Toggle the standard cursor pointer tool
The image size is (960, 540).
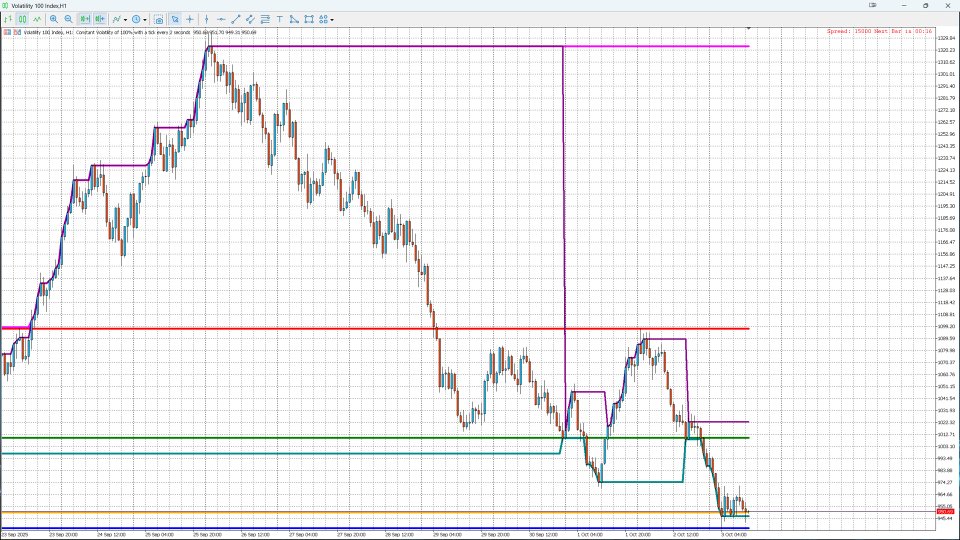[175, 19]
